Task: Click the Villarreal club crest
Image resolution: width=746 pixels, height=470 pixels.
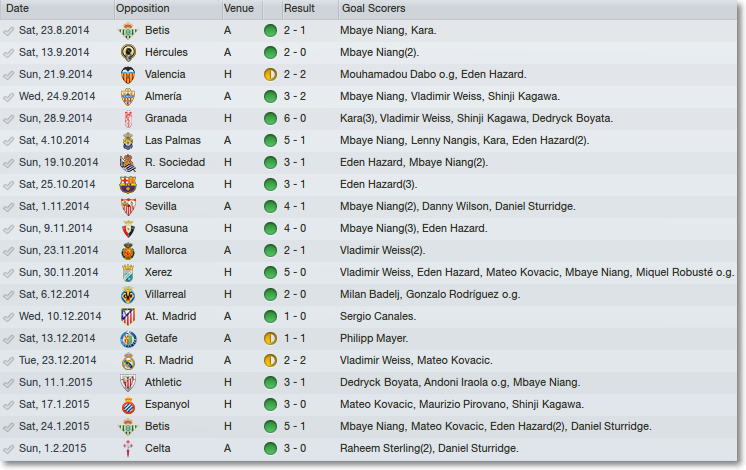Action: (x=128, y=295)
